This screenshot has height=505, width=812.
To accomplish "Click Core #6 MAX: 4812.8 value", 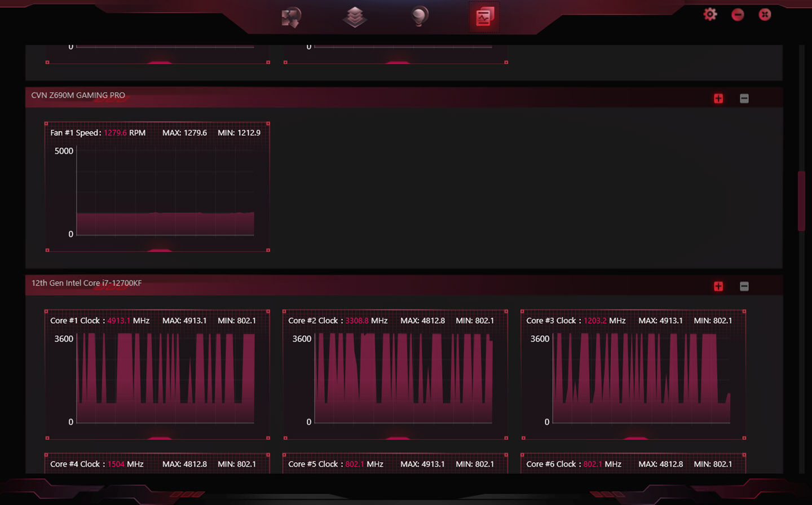I will pyautogui.click(x=660, y=464).
